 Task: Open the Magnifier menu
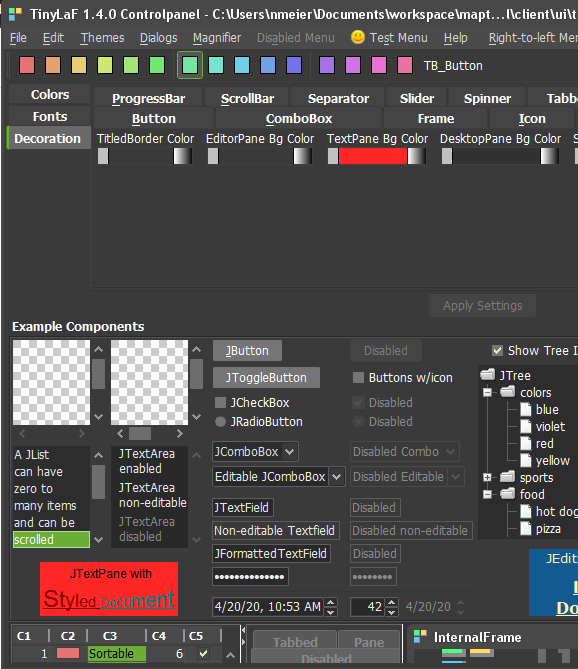tap(217, 38)
